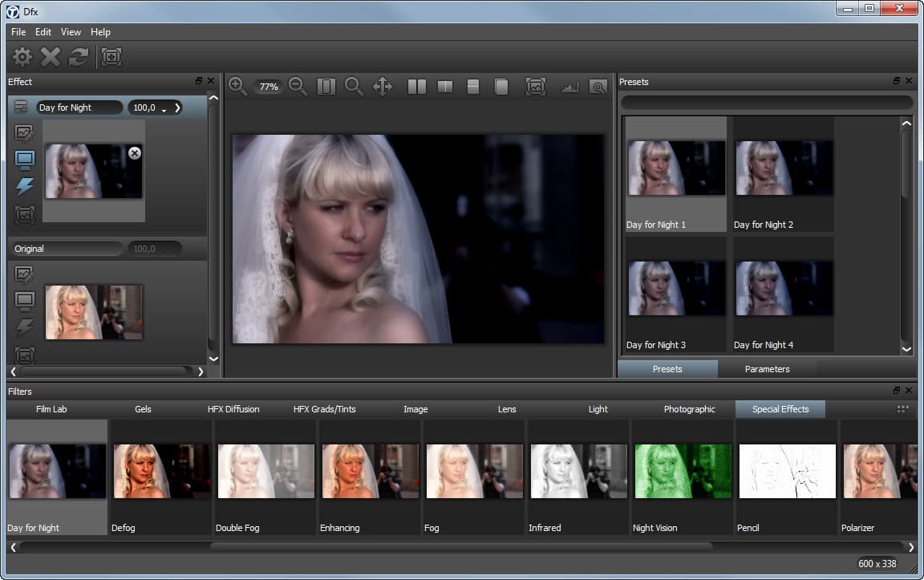
Task: Apply the Enhancing filter
Action: [370, 477]
